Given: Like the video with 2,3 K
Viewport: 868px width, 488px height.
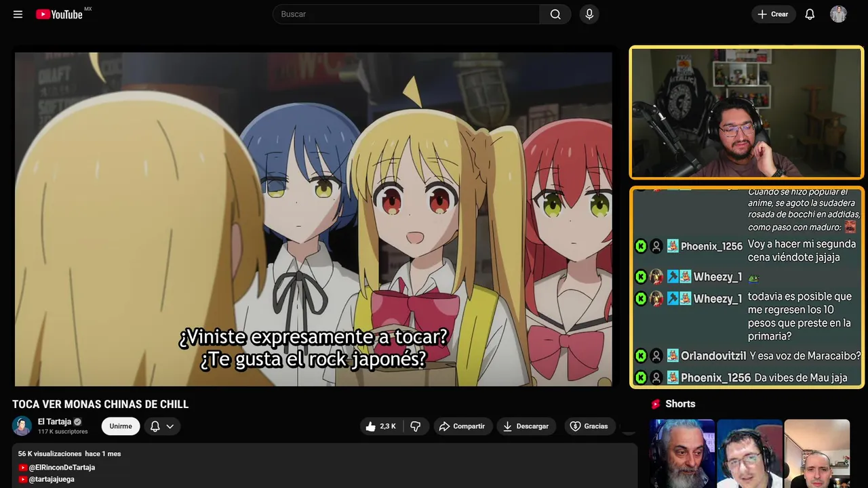Looking at the screenshot, I should click(x=381, y=426).
